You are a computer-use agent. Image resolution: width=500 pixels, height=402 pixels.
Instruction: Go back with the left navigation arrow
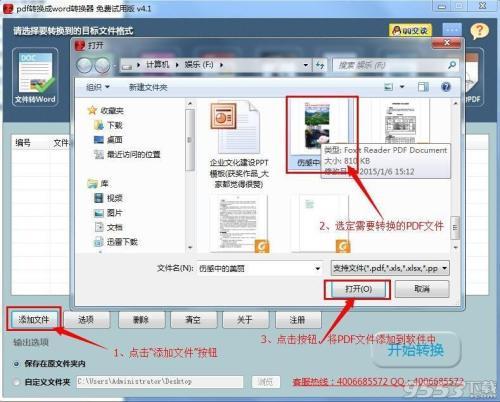[x=84, y=65]
